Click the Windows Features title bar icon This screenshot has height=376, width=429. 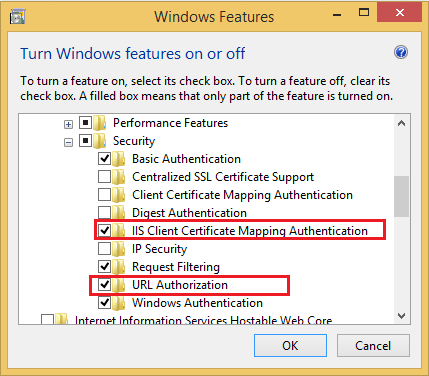coord(17,17)
